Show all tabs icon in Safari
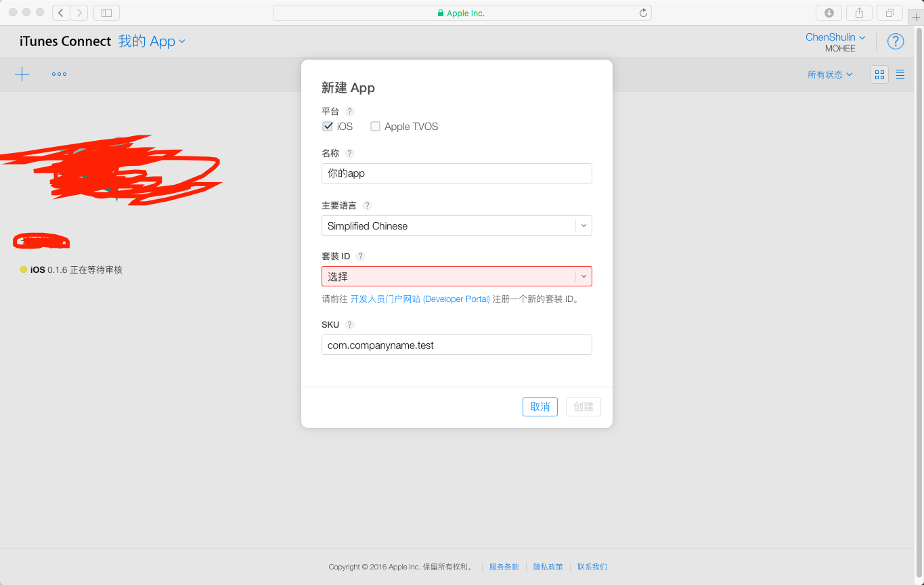The image size is (924, 585). coord(889,12)
